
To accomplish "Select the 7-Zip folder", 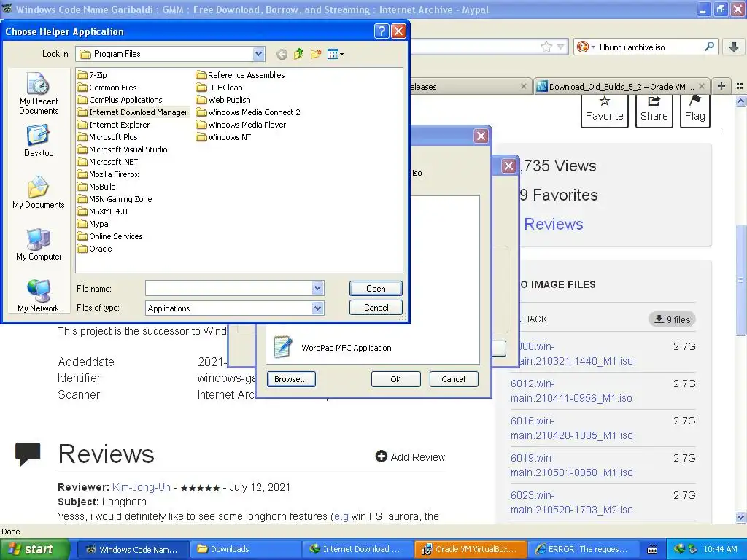I will coord(92,75).
